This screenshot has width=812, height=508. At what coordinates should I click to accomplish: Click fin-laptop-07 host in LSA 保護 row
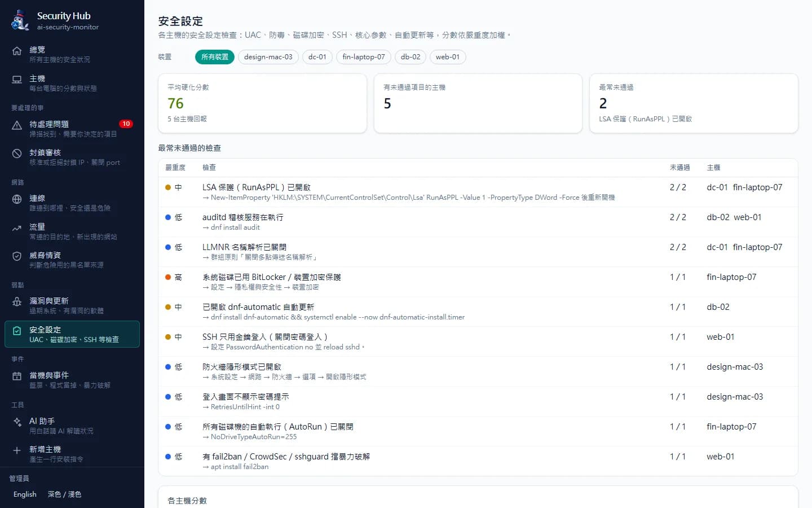click(757, 187)
